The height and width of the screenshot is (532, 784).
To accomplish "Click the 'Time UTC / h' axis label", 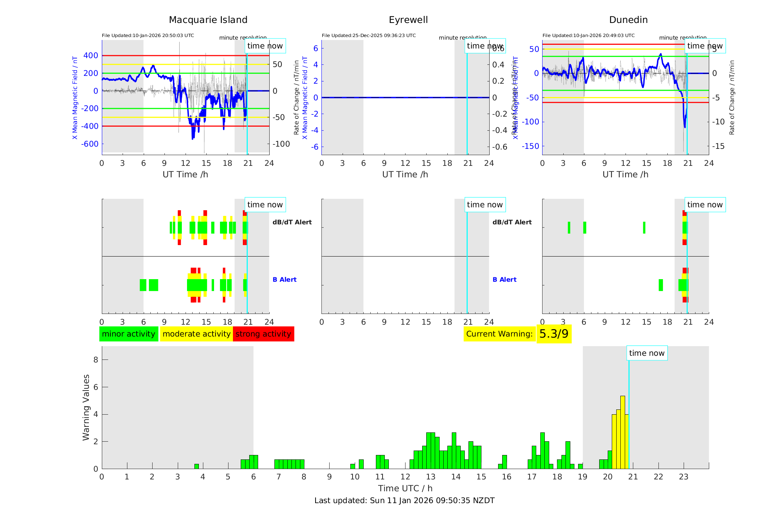I will (405, 488).
